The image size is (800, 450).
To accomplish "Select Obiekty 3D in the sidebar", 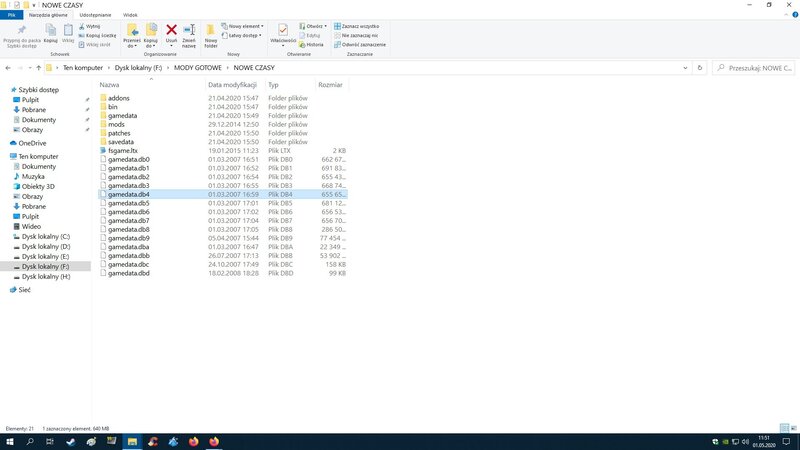I will click(38, 187).
